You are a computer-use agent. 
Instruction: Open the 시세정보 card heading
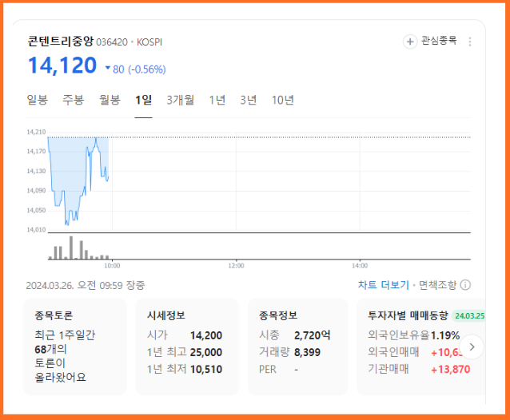coord(166,315)
